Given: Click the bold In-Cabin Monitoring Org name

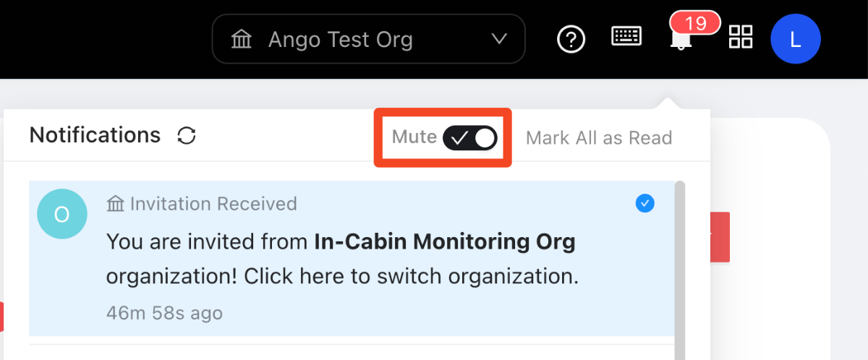Looking at the screenshot, I should tap(445, 242).
